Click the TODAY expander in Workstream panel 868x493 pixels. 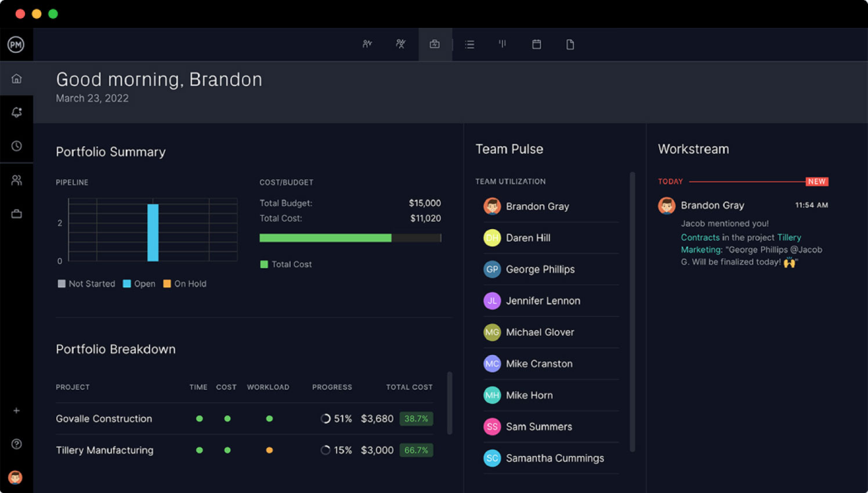point(670,181)
